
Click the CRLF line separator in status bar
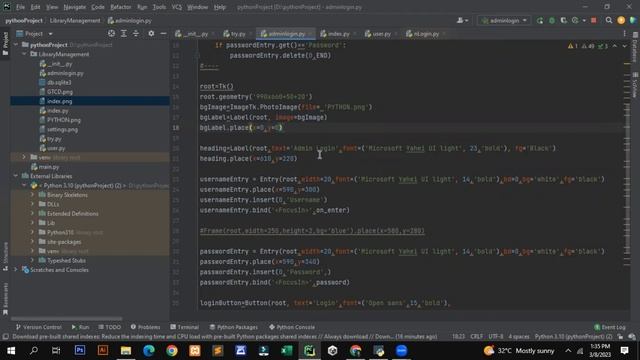(477, 337)
